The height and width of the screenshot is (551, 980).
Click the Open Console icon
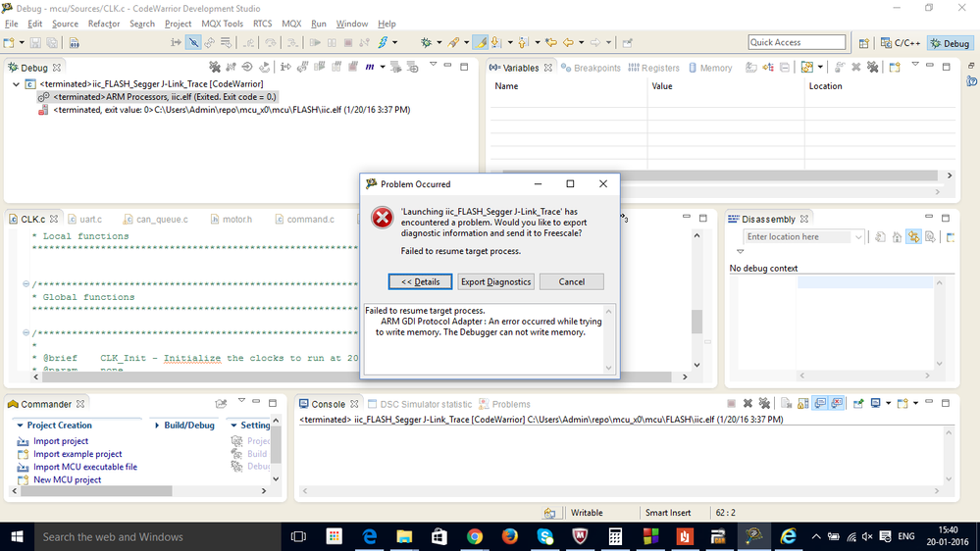(902, 404)
